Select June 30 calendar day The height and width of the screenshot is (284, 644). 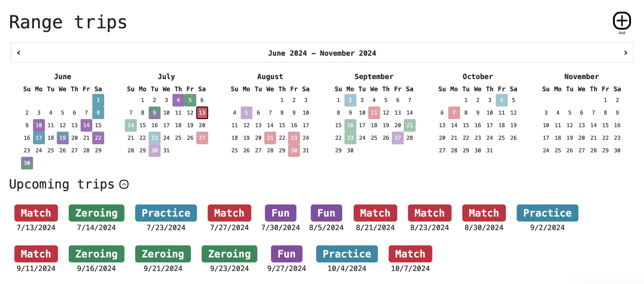tap(27, 163)
